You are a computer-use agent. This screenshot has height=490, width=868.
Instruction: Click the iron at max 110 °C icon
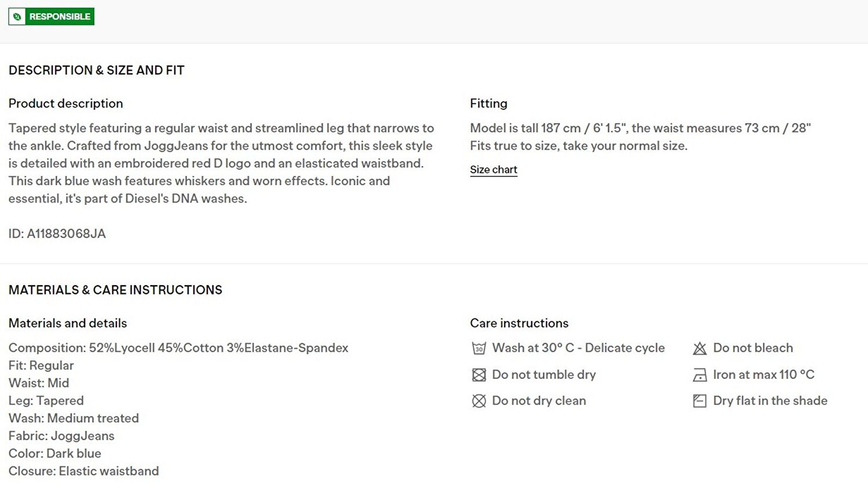coord(700,375)
